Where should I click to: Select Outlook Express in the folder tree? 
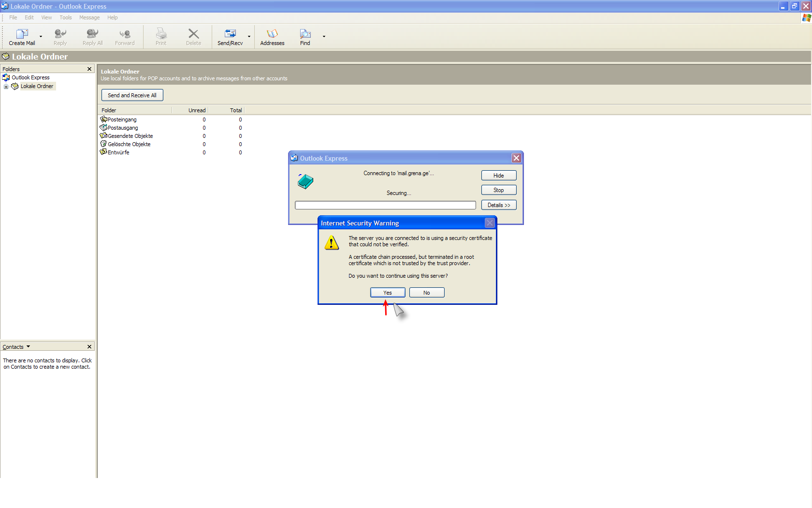click(30, 77)
